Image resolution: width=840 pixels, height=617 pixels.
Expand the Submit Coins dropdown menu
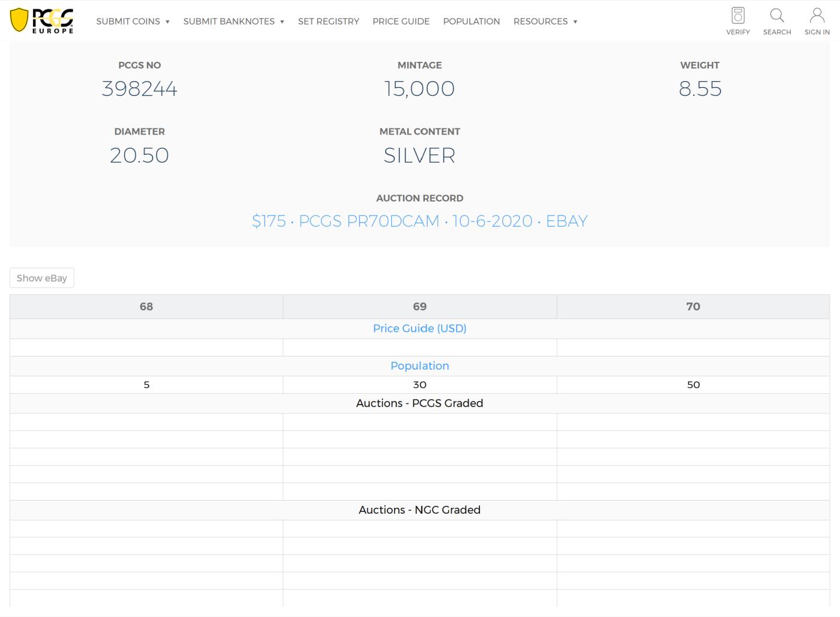[133, 22]
